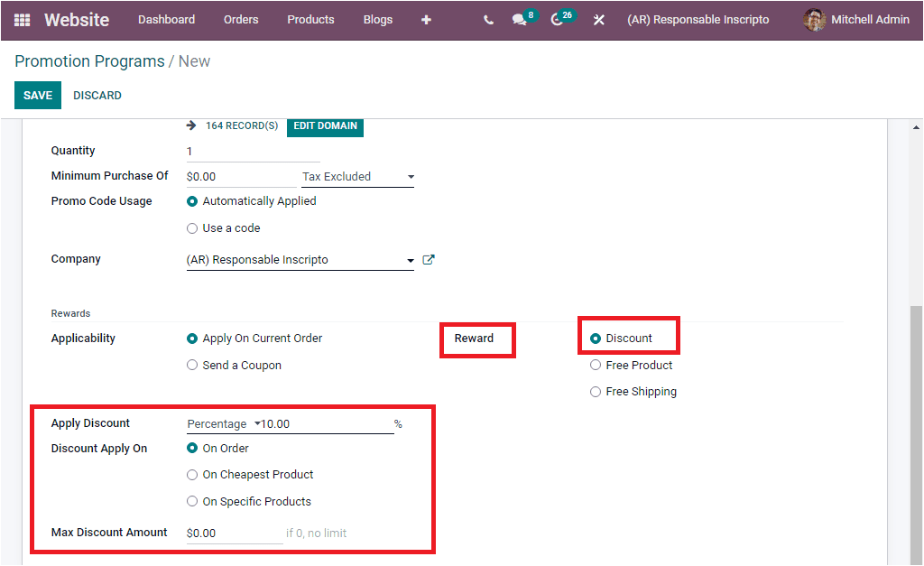924x566 pixels.
Task: Click the EDIT DOMAIN button
Action: (325, 126)
